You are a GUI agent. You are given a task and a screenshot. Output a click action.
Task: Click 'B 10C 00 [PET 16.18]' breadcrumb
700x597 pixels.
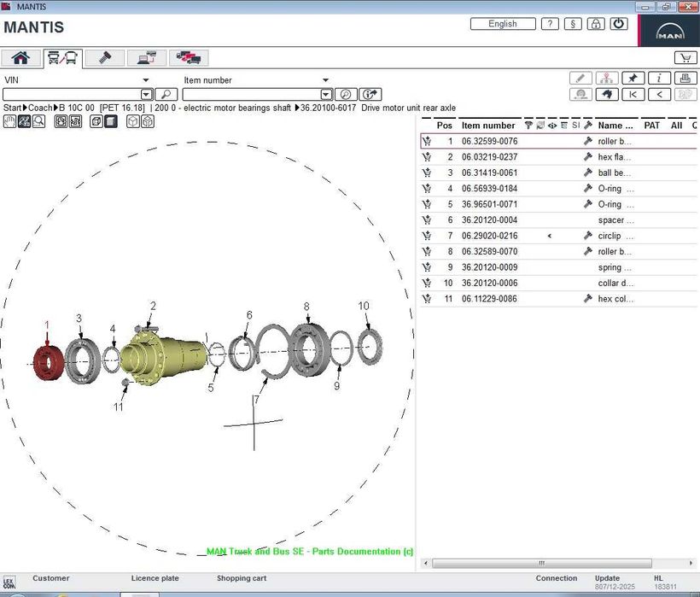102,108
